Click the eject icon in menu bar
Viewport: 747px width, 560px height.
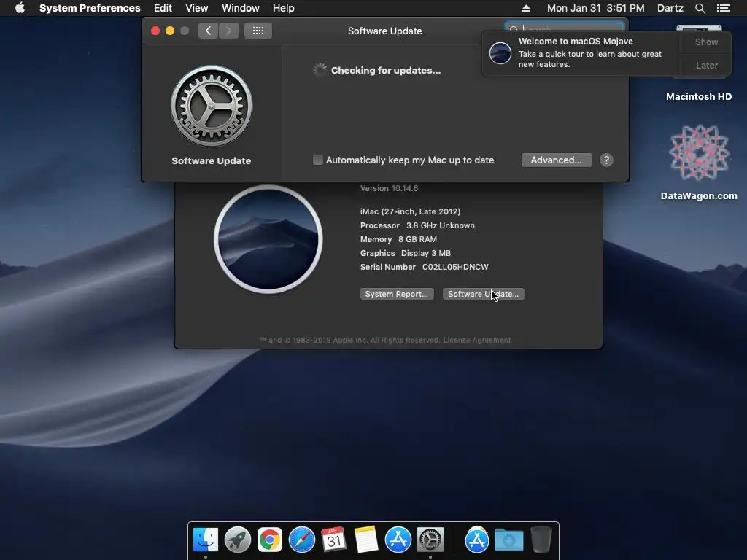pos(526,8)
